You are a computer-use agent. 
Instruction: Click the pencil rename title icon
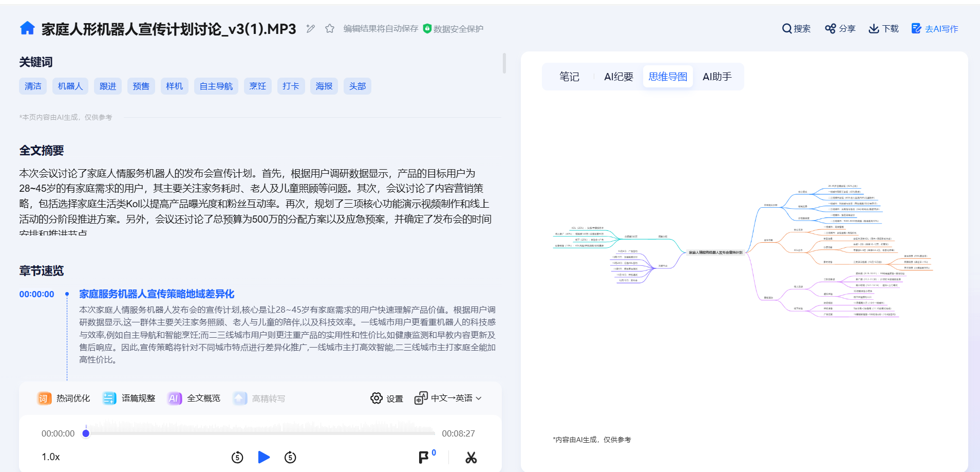(310, 29)
